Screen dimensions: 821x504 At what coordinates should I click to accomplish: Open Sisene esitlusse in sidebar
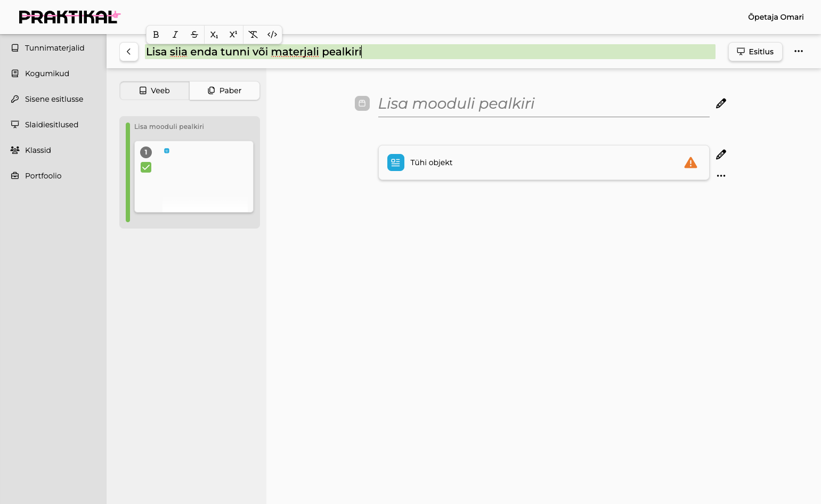(x=53, y=99)
